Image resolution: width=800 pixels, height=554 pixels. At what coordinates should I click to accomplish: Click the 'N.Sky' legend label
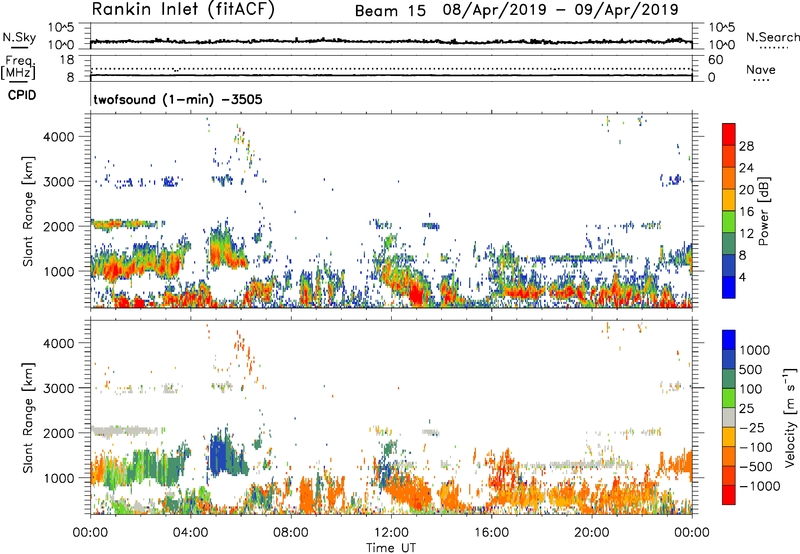pos(19,37)
